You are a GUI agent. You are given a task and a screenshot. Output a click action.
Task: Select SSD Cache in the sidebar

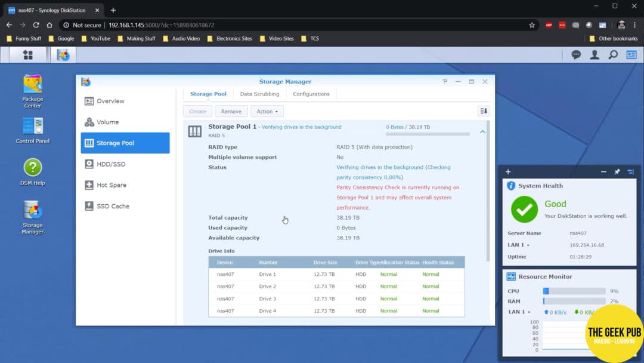(110, 206)
